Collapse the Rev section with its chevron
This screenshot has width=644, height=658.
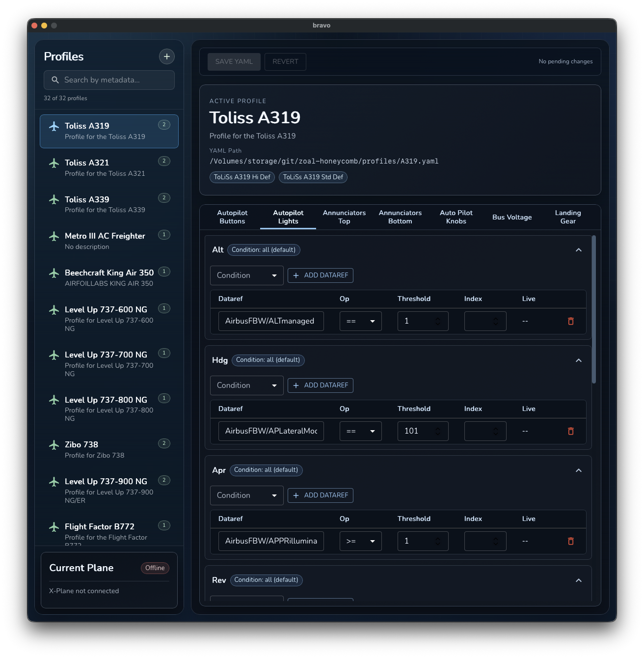click(x=579, y=580)
